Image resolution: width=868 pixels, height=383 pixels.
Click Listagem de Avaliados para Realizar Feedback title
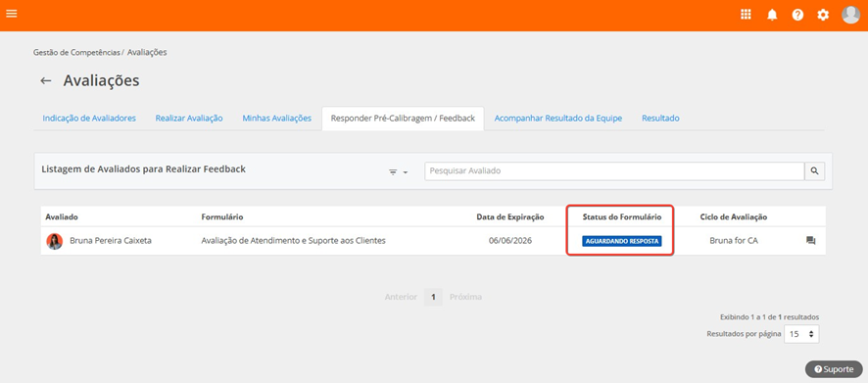[143, 169]
